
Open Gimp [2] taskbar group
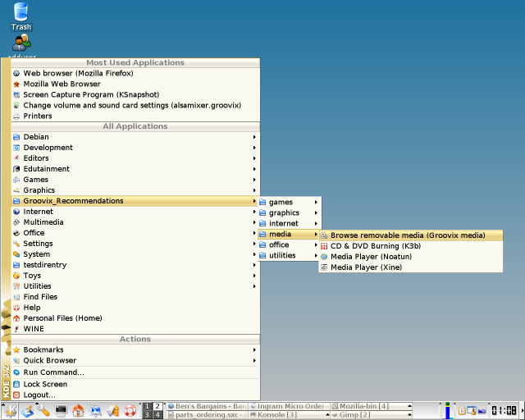pyautogui.click(x=372, y=414)
